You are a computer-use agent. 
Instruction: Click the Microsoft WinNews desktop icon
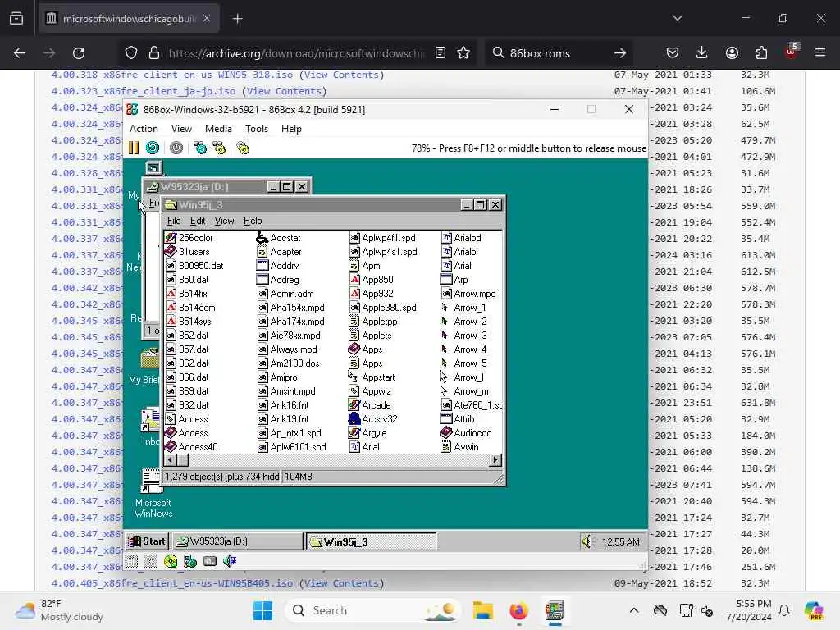[153, 494]
